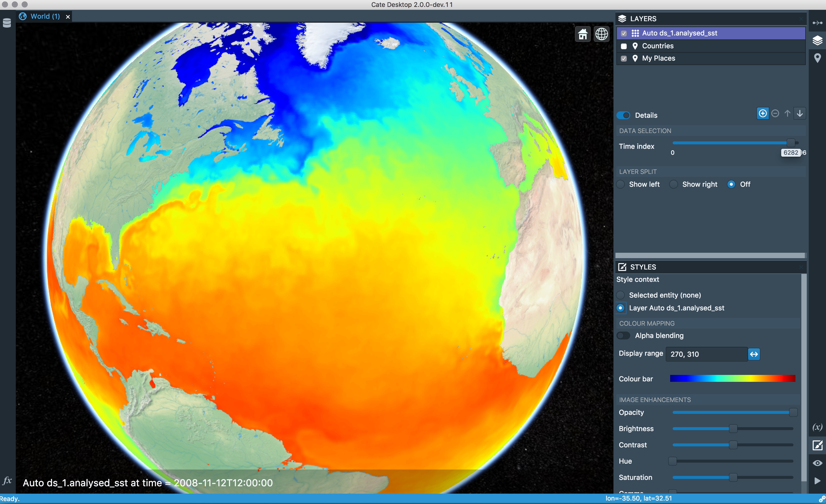Click the Opacity slider handle
The image size is (826, 504).
tap(793, 412)
